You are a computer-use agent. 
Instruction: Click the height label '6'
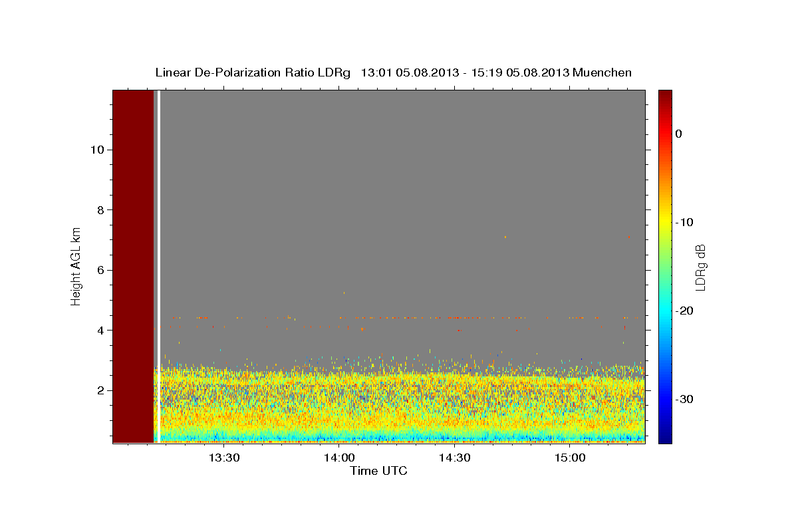point(100,270)
